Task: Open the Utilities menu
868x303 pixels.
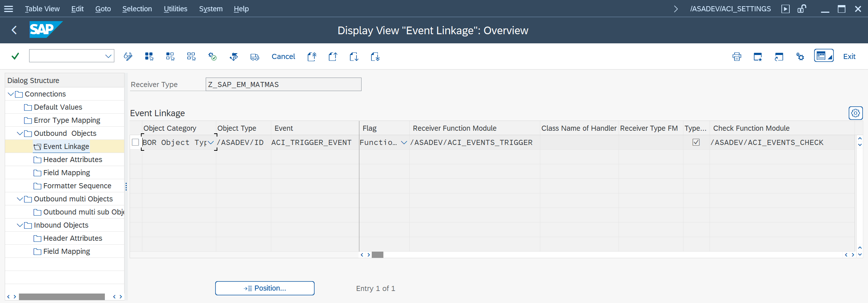Action: point(175,9)
